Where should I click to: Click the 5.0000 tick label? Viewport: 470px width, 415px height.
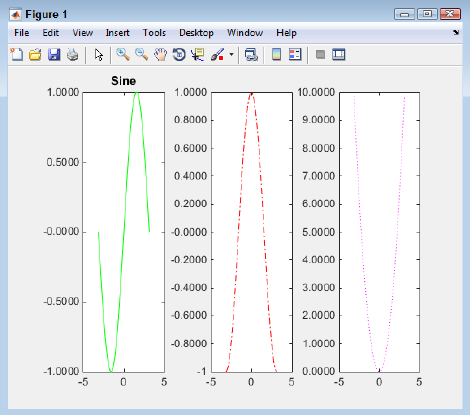[318, 232]
